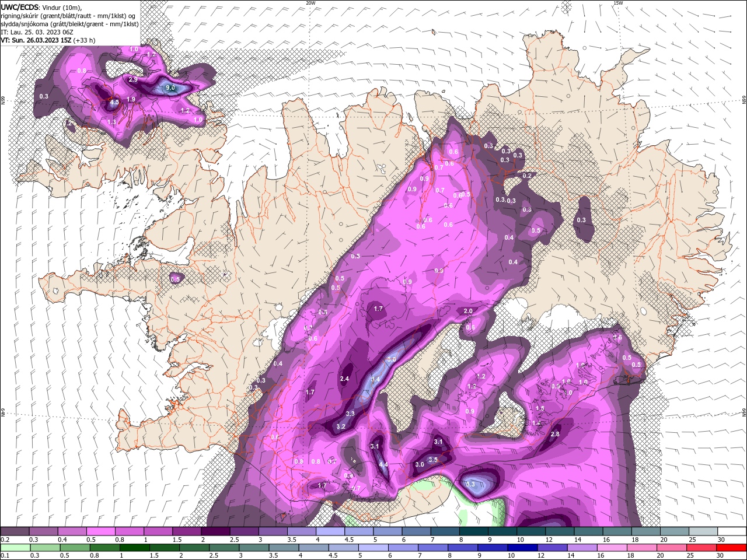Select darkest green lower swatch between 1 and 1.5

[x=135, y=548]
